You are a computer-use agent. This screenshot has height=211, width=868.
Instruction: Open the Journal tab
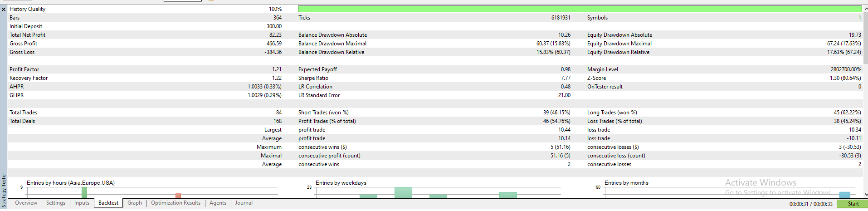[x=244, y=203]
